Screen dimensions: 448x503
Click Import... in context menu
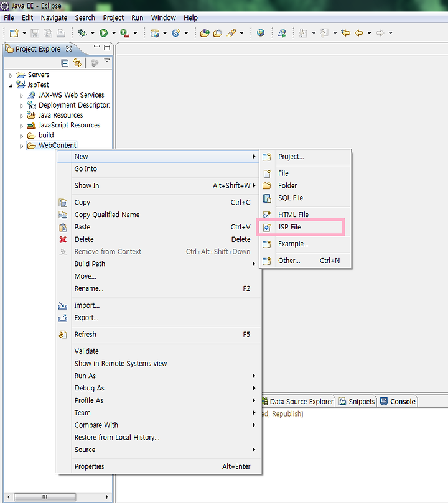click(x=158, y=305)
